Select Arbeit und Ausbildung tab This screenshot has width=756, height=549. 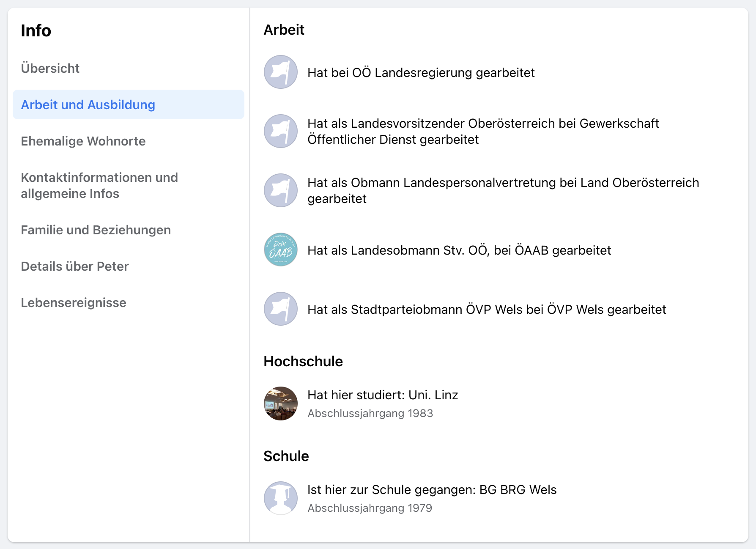pos(129,104)
